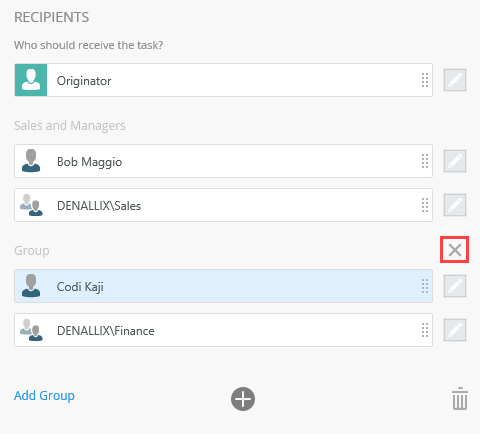The width and height of the screenshot is (480, 434).
Task: Click the teal Originator user avatar
Action: pyautogui.click(x=31, y=80)
